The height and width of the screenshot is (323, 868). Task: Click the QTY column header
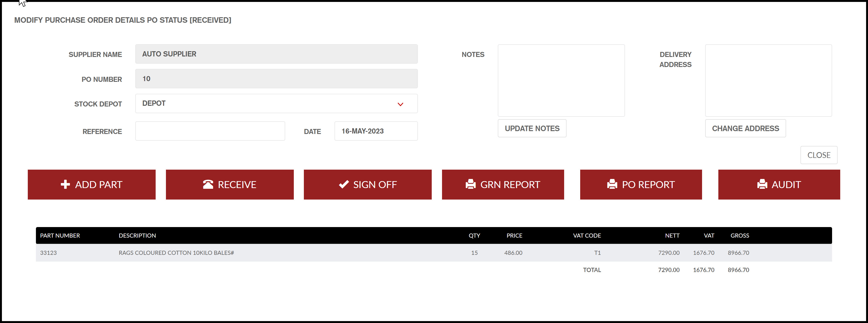[x=474, y=235]
